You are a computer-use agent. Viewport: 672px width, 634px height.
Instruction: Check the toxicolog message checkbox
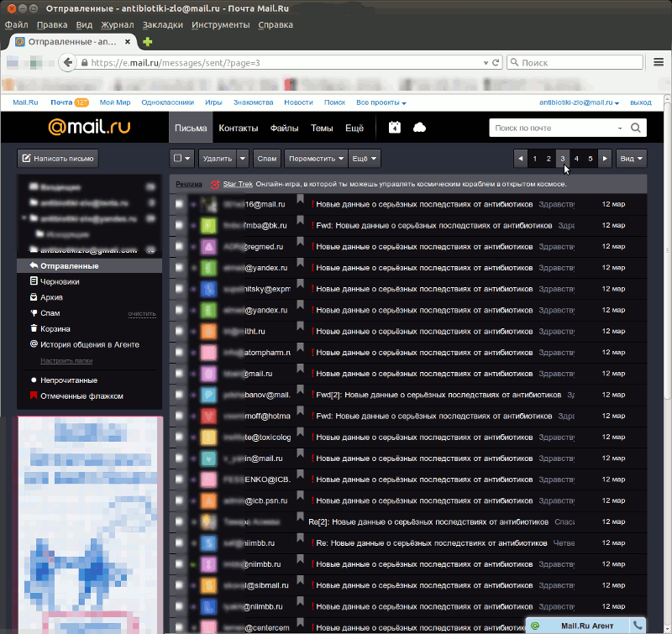click(179, 437)
